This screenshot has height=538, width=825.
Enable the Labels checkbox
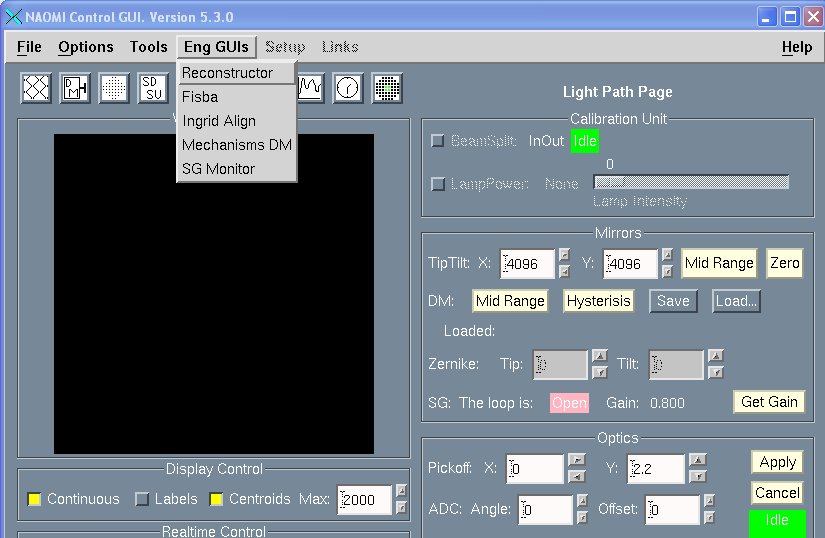[x=142, y=499]
